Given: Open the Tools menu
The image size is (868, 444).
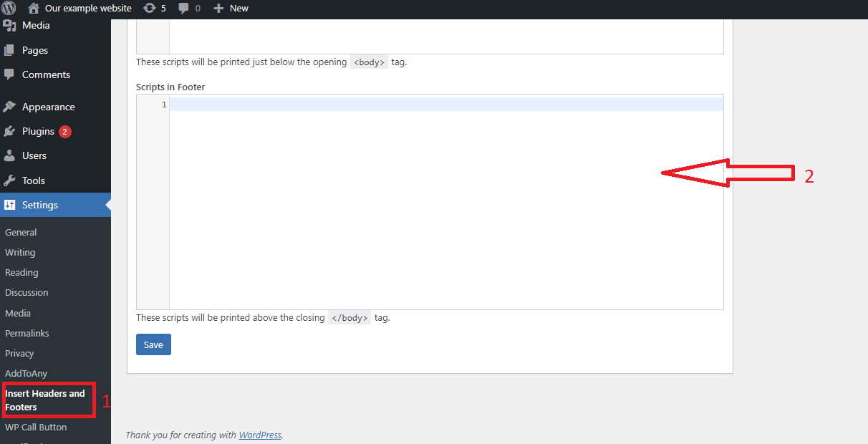Looking at the screenshot, I should (34, 180).
